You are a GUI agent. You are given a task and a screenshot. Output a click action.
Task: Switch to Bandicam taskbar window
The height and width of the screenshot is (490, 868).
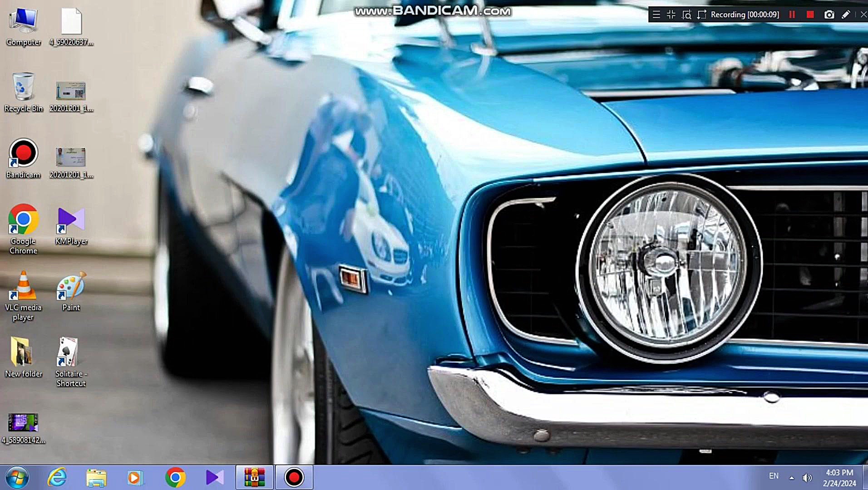click(x=294, y=477)
